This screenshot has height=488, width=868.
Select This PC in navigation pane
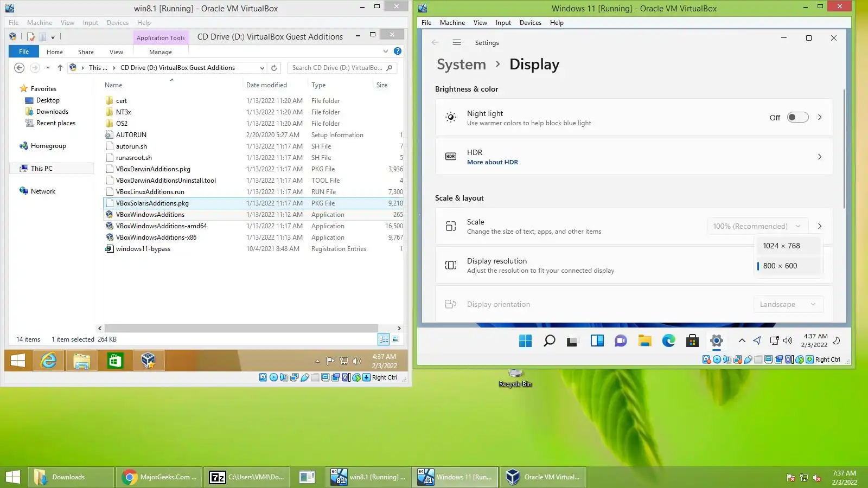[41, 169]
